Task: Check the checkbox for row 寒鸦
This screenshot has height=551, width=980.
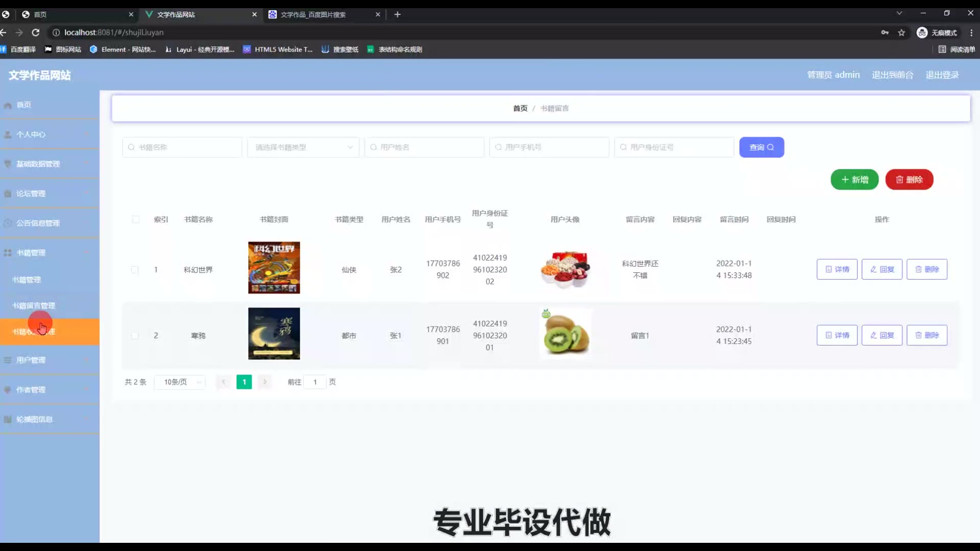Action: point(135,336)
